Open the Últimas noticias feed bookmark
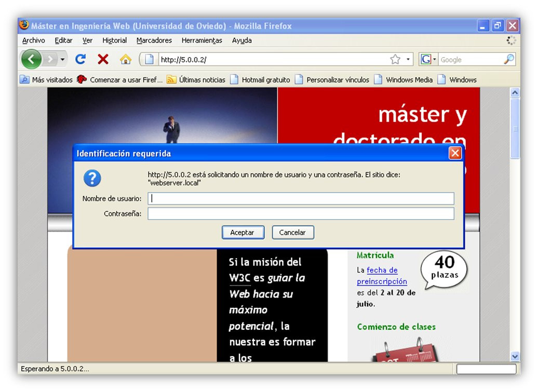 click(x=196, y=80)
